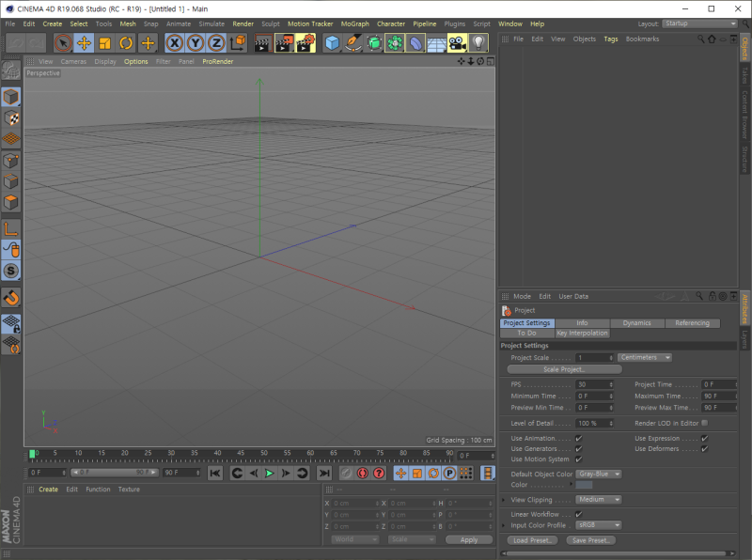
Task: Toggle Use Motion System checkbox
Action: pos(578,459)
